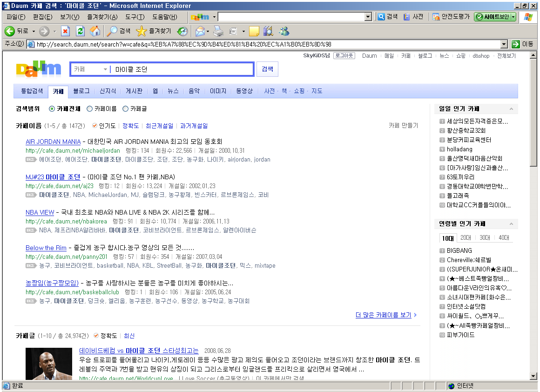This screenshot has height=392, width=540.
Task: Click the Research books icon
Action: [x=268, y=31]
